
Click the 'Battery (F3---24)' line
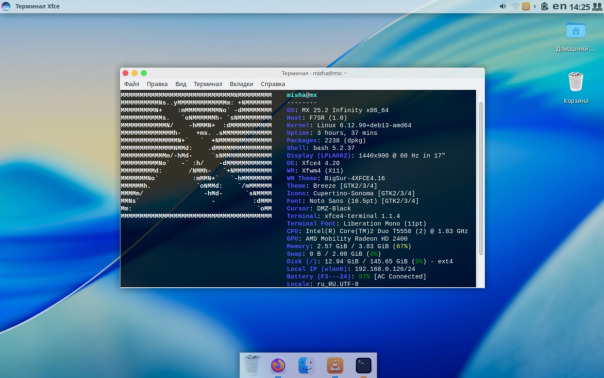click(356, 276)
